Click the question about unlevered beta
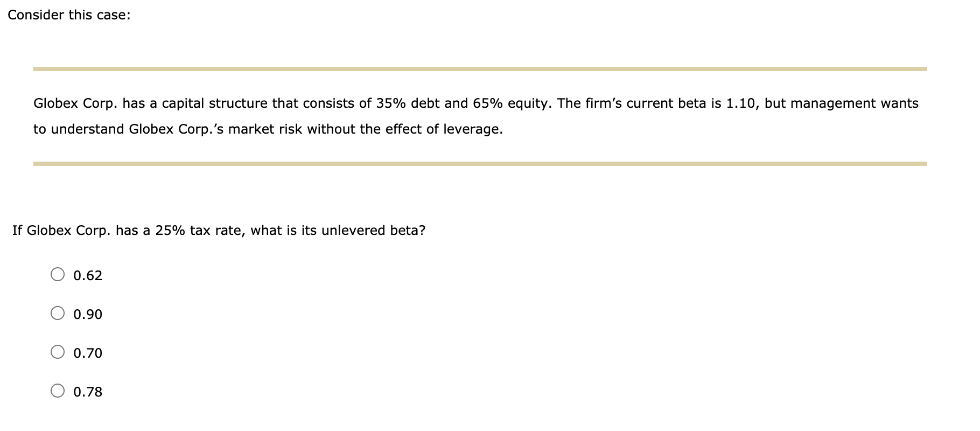 tap(218, 230)
